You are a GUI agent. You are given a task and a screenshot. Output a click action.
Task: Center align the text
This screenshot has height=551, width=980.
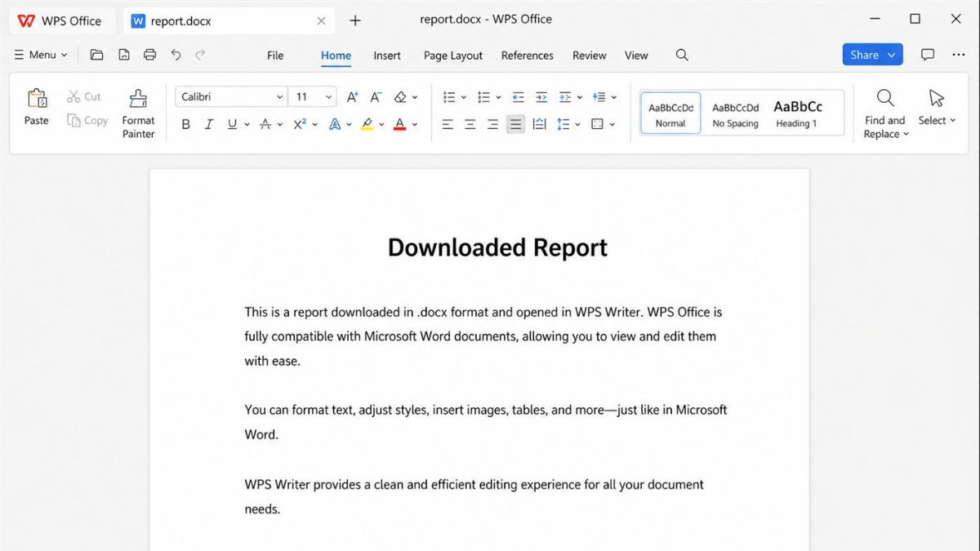point(470,124)
